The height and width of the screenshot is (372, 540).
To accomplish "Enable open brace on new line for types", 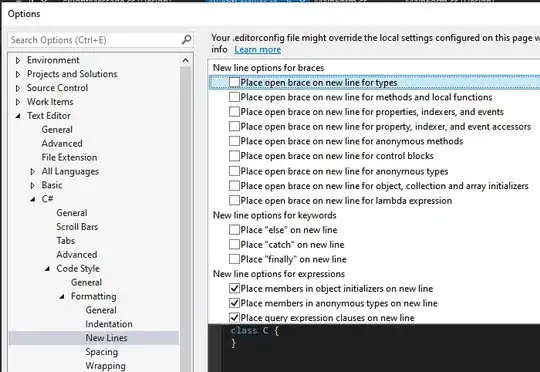I will coord(234,82).
